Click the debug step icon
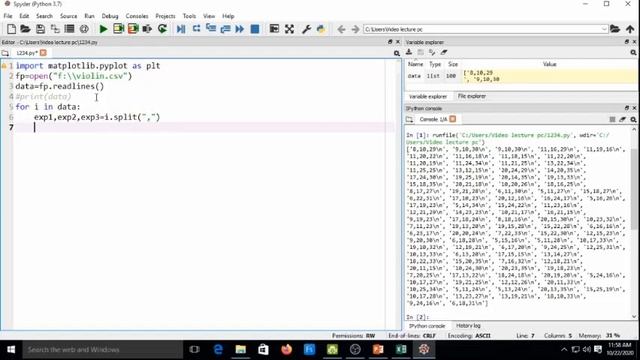Screen dimensions: 640x360 pyautogui.click(x=196, y=29)
